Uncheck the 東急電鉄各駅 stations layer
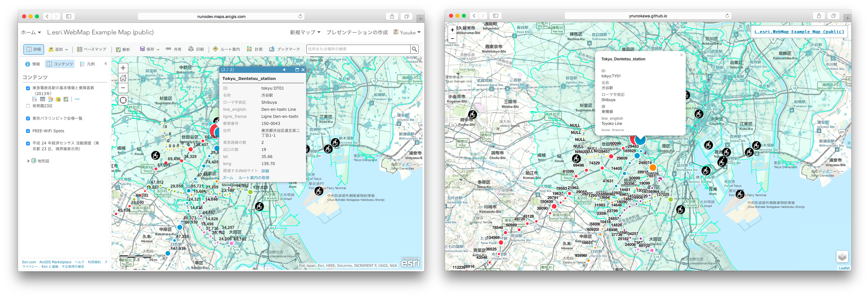 [x=28, y=88]
